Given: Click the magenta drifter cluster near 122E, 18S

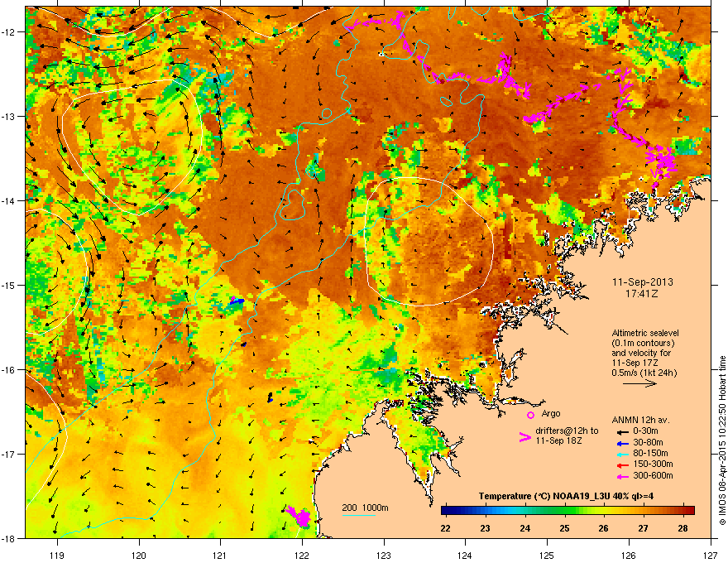Looking at the screenshot, I should [299, 516].
